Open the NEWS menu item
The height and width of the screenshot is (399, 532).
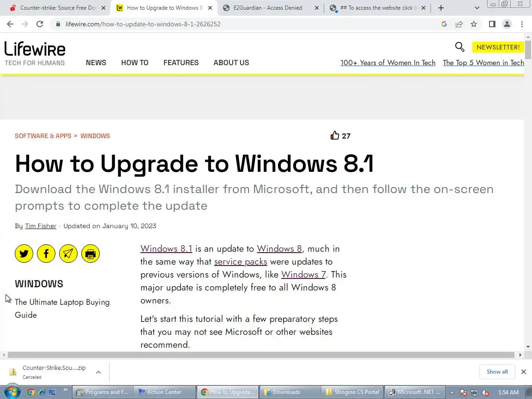coord(96,62)
